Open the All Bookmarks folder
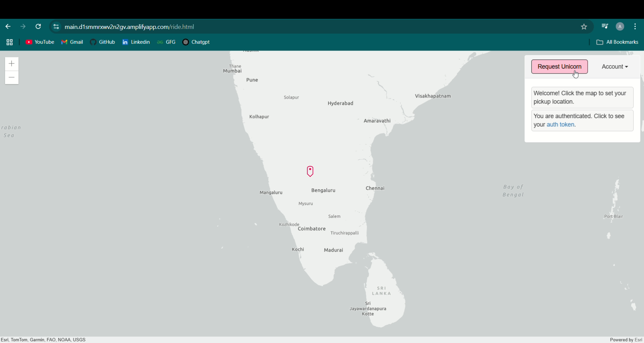 617,42
